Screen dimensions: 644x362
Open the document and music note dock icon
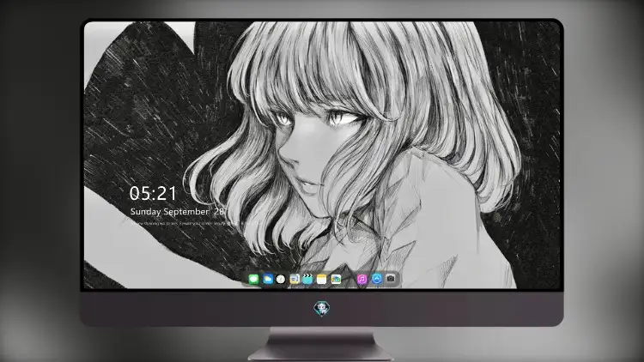click(x=295, y=280)
